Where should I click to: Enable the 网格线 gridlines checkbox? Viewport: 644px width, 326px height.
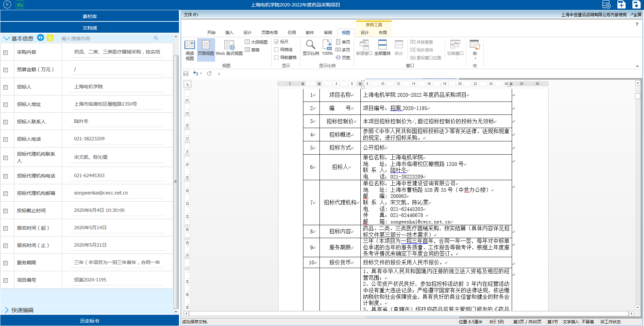tap(276, 50)
